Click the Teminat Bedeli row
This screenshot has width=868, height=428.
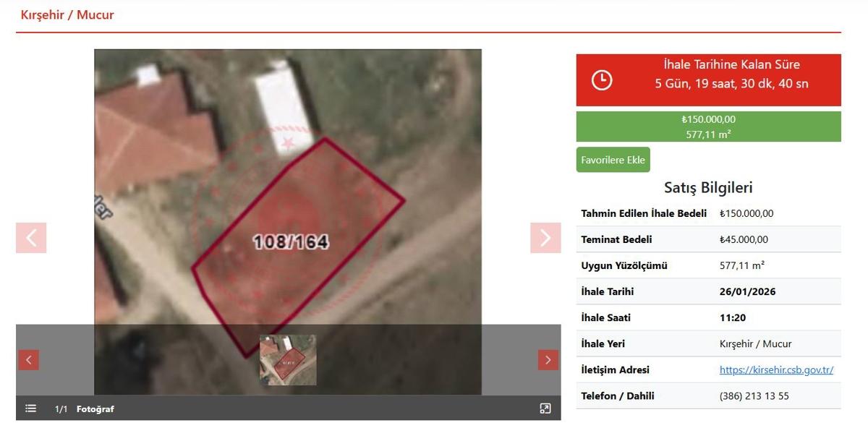coord(709,239)
